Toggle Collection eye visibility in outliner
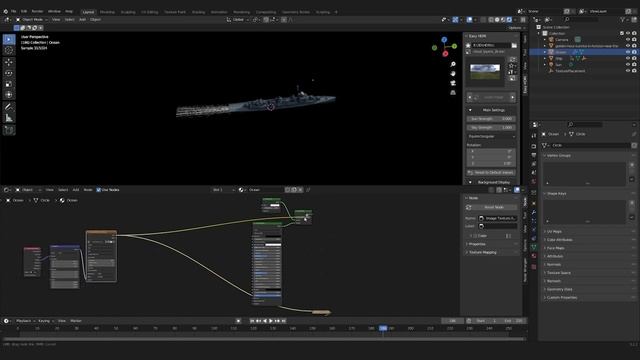This screenshot has height=360, width=640. point(628,33)
